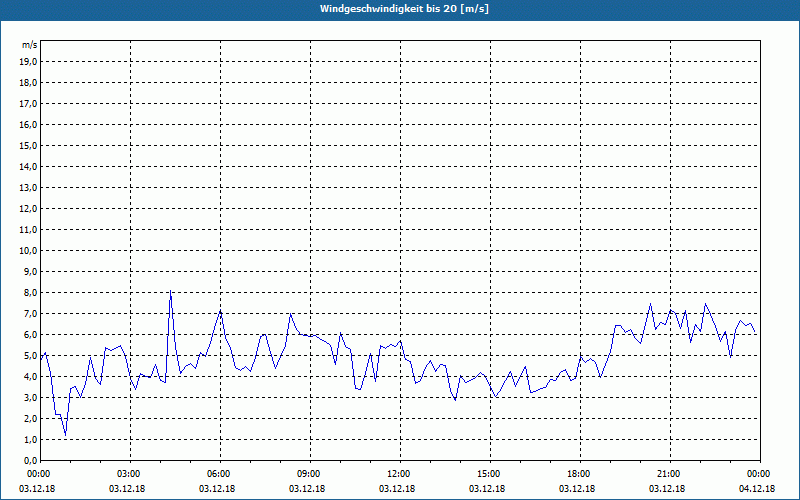Viewport: 800px width, 500px height.
Task: Click the 03:00 time axis label
Action: (x=131, y=474)
